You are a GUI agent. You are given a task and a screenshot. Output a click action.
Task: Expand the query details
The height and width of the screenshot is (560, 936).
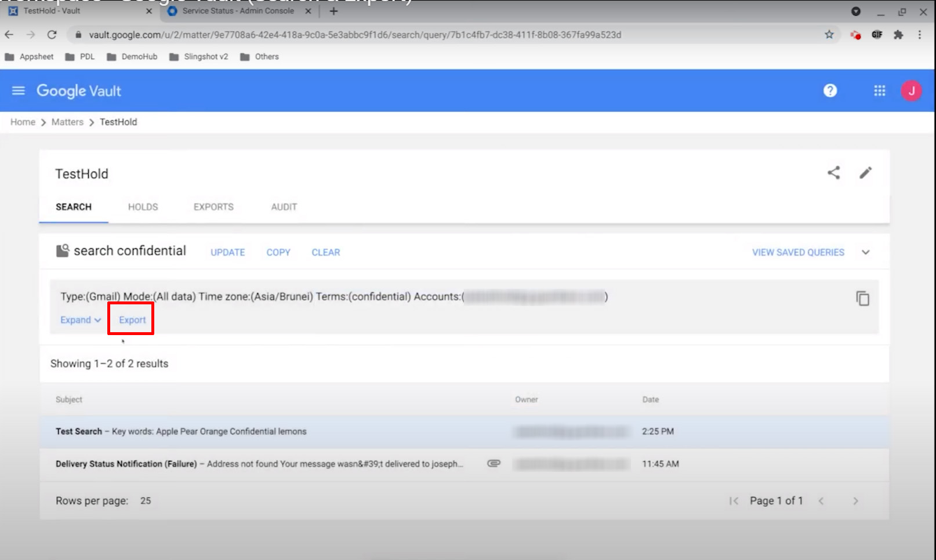[81, 320]
